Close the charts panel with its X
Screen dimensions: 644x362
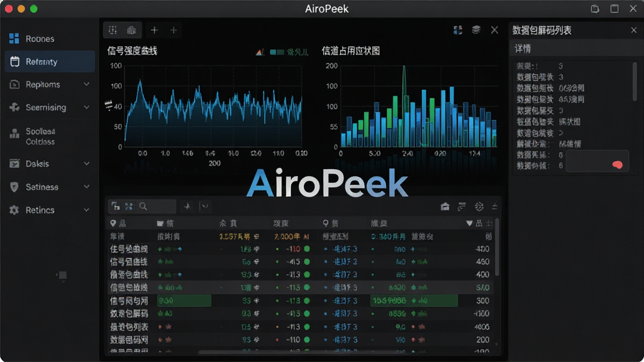[x=494, y=30]
